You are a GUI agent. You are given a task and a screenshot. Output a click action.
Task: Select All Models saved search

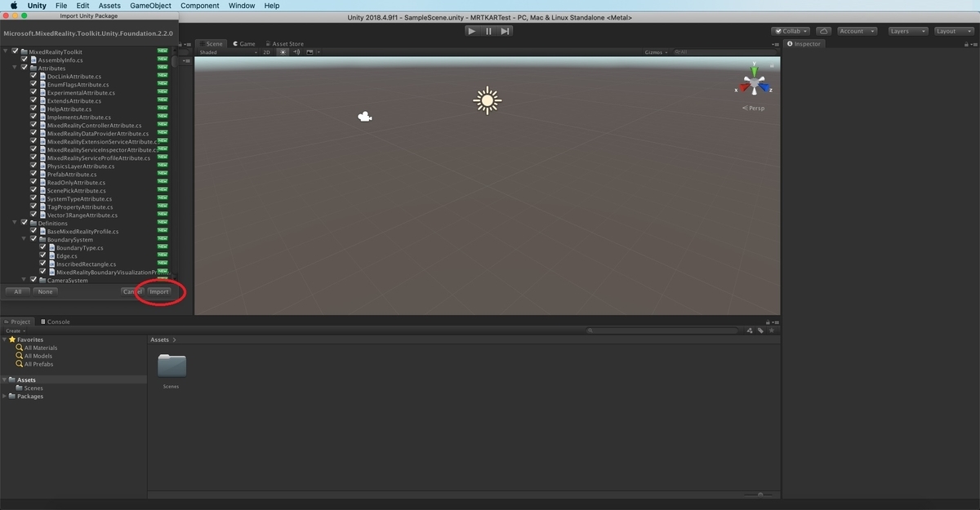(x=38, y=356)
